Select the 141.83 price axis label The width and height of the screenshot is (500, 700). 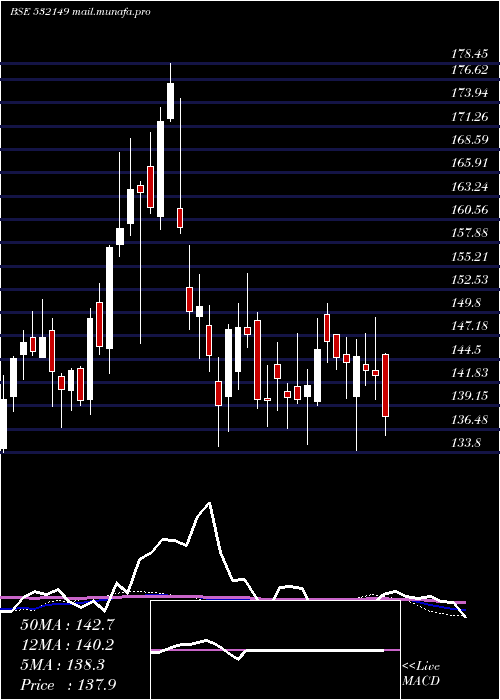pos(469,373)
